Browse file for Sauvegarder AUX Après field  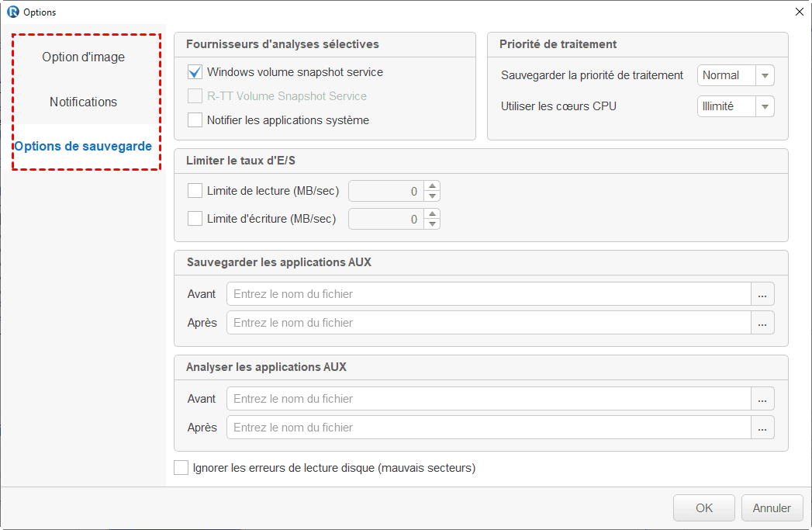[762, 323]
